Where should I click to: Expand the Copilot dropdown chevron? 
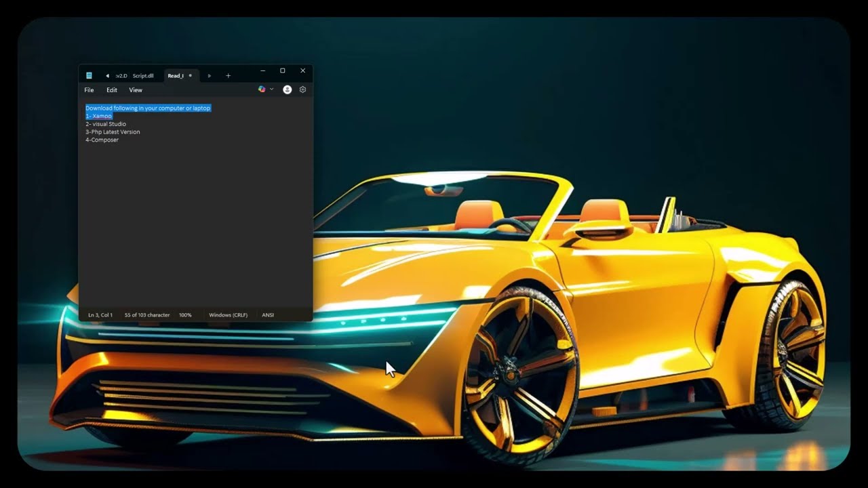tap(272, 89)
